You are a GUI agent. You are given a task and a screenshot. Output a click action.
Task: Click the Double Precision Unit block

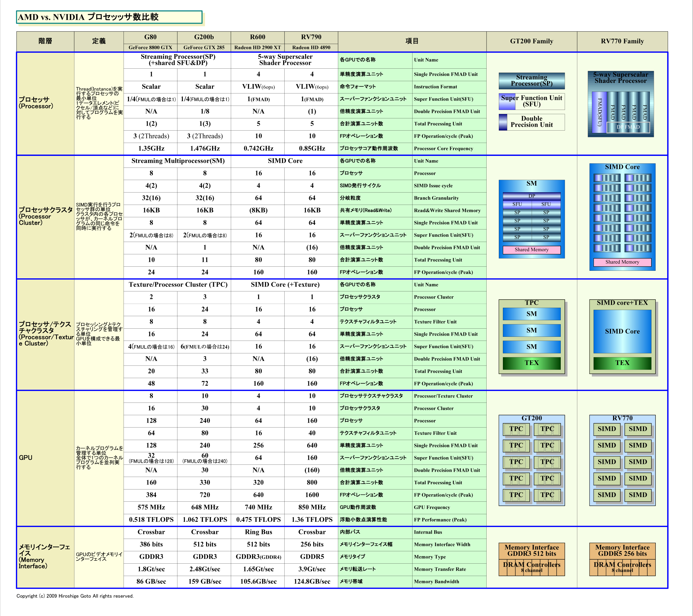pos(531,122)
